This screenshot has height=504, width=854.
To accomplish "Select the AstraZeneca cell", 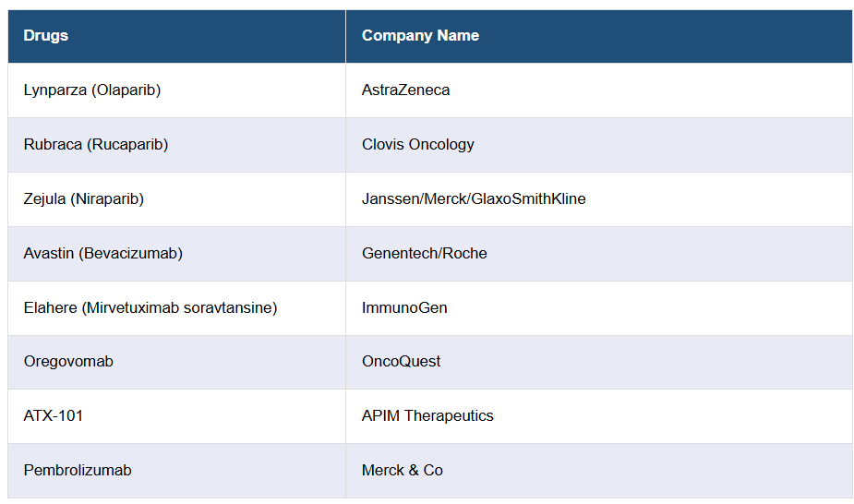I will coord(405,90).
